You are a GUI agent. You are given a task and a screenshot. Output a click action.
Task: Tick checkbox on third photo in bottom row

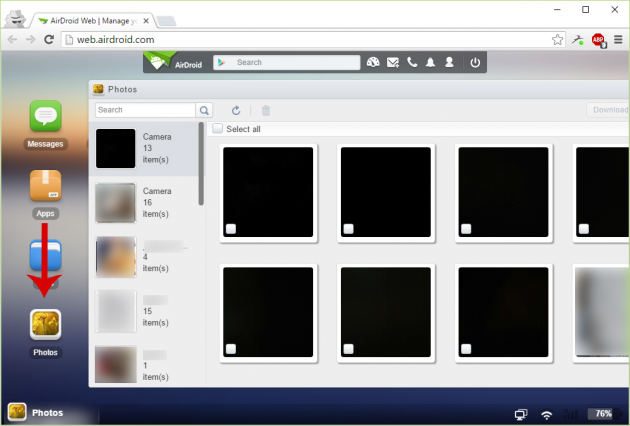pyautogui.click(x=466, y=349)
